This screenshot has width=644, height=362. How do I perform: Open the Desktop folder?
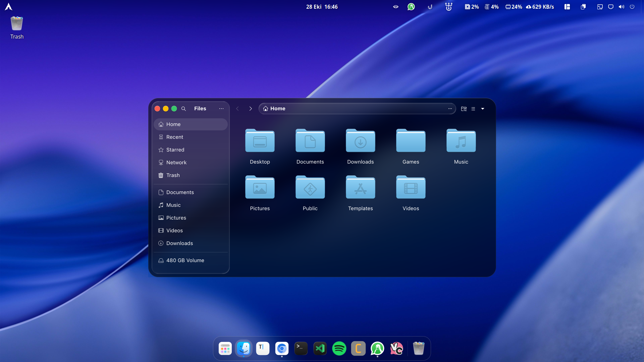pyautogui.click(x=260, y=146)
